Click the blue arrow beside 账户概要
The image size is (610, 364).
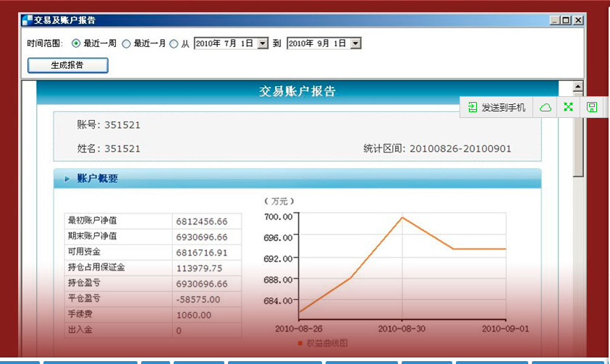point(67,179)
